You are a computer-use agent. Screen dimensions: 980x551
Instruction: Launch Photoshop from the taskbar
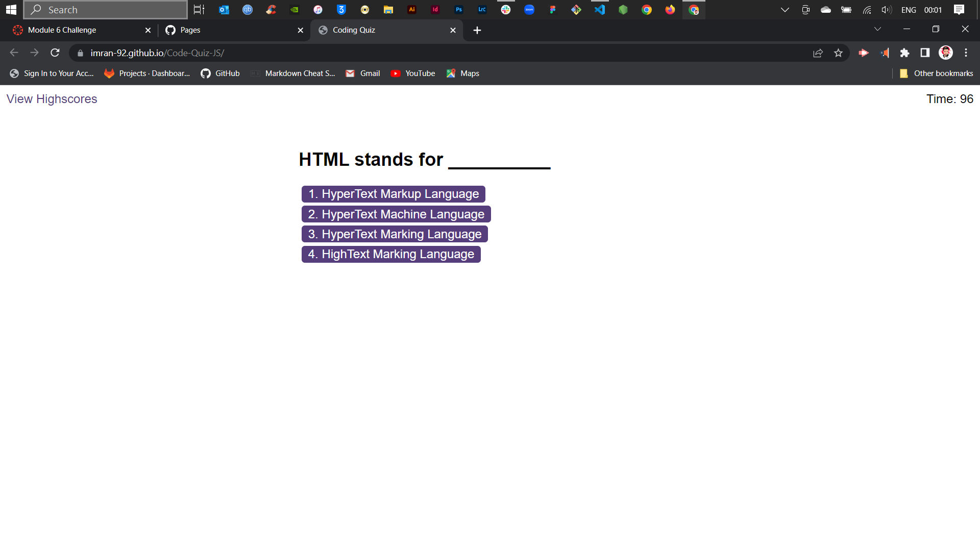click(x=459, y=10)
